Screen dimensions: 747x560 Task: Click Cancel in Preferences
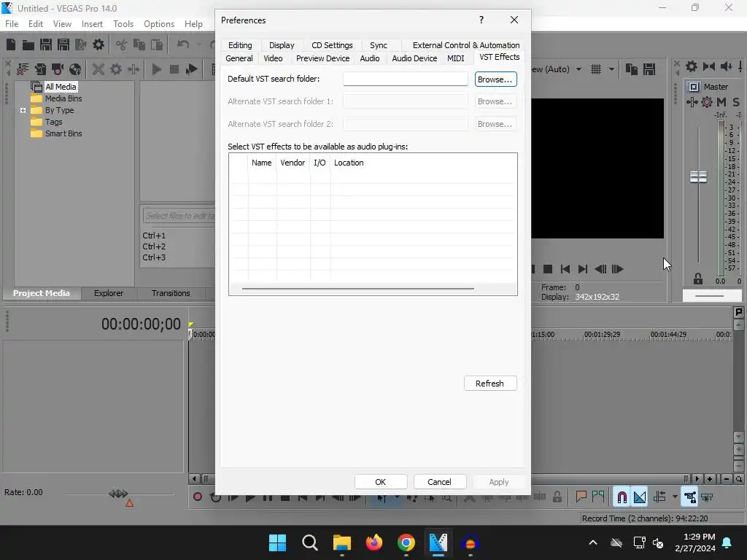(x=439, y=482)
